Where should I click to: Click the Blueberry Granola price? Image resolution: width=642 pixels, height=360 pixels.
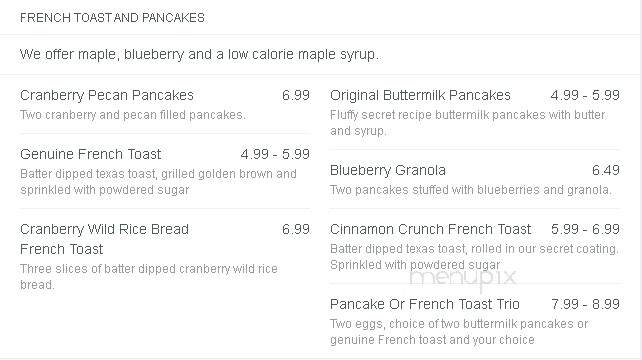[606, 170]
